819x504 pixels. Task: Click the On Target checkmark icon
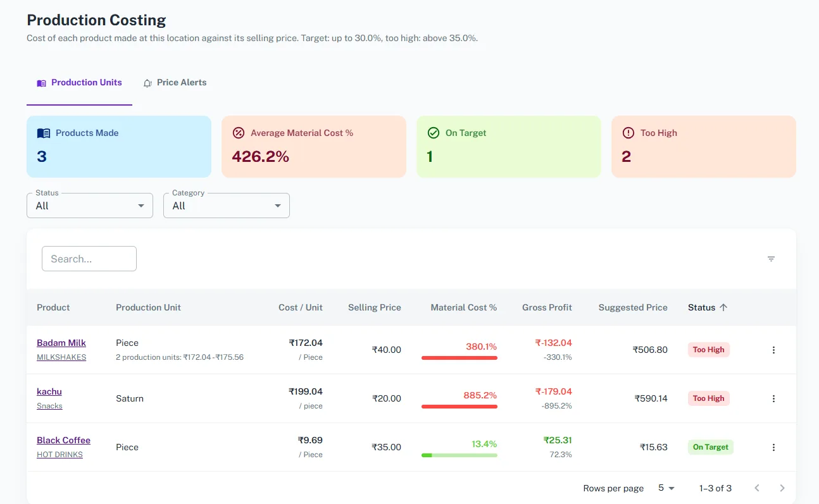pos(434,133)
